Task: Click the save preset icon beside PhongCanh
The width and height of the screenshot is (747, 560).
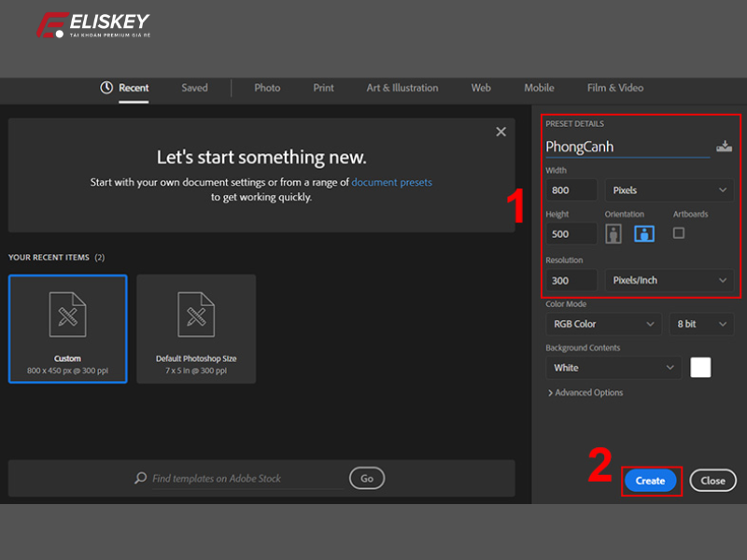Action: [x=724, y=147]
